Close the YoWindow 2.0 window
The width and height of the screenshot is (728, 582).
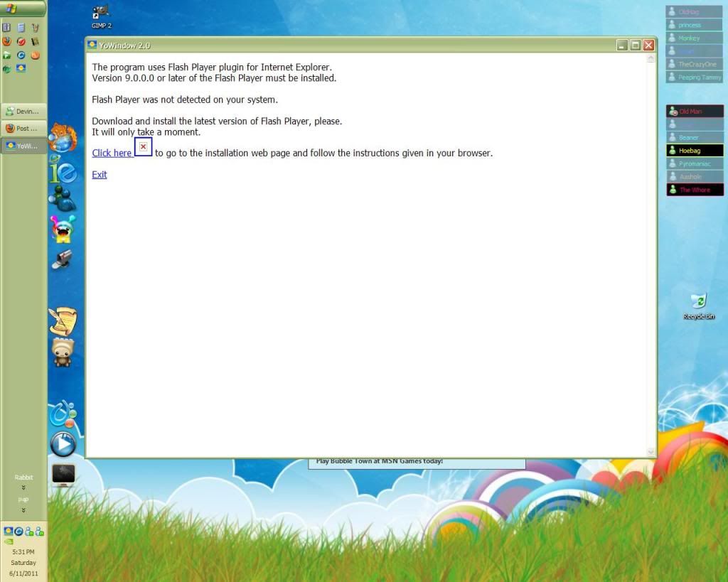pyautogui.click(x=648, y=45)
